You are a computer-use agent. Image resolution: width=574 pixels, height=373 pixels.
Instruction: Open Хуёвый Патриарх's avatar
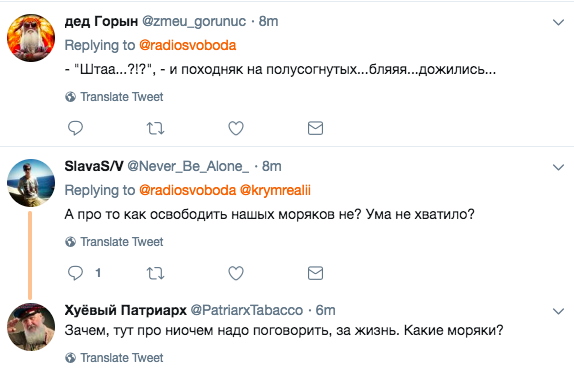click(x=31, y=327)
